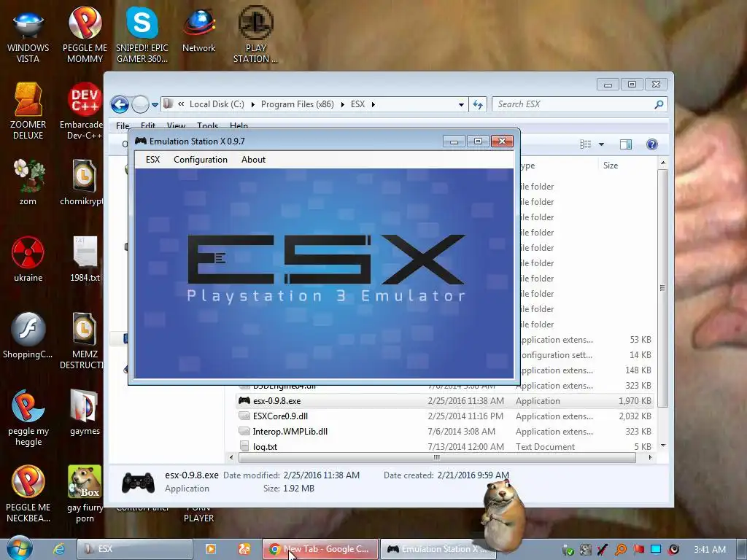Switch to New Tab - Google Chrome
Viewport: 747px width, 560px height.
(x=320, y=549)
